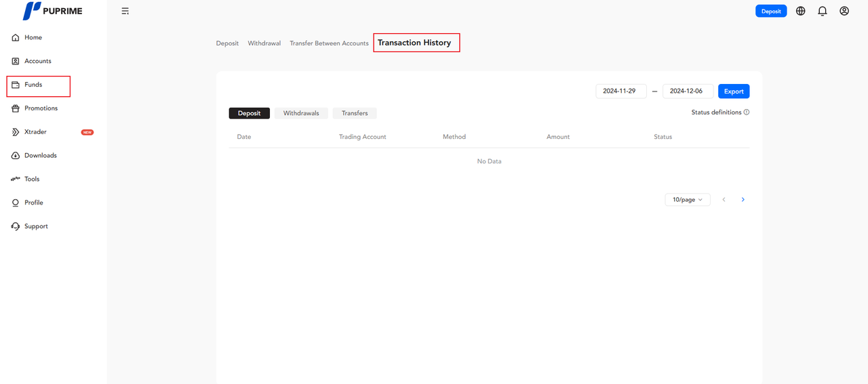Image resolution: width=868 pixels, height=384 pixels.
Task: Click the Downloads icon in sidebar
Action: [16, 156]
